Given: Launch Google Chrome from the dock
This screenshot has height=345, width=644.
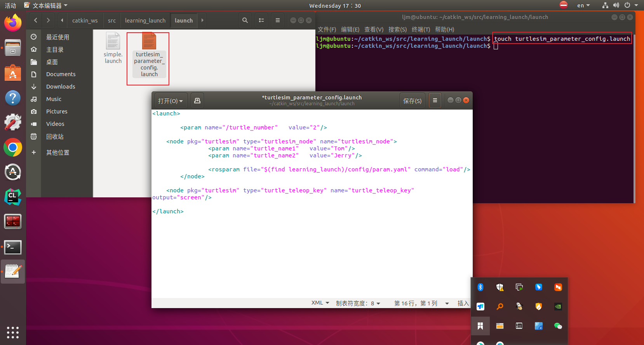Looking at the screenshot, I should pos(13,148).
